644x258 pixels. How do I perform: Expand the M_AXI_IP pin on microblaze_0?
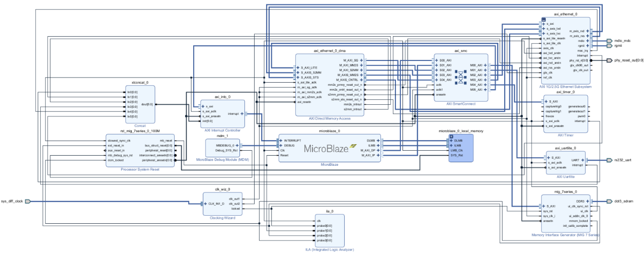[377, 155]
